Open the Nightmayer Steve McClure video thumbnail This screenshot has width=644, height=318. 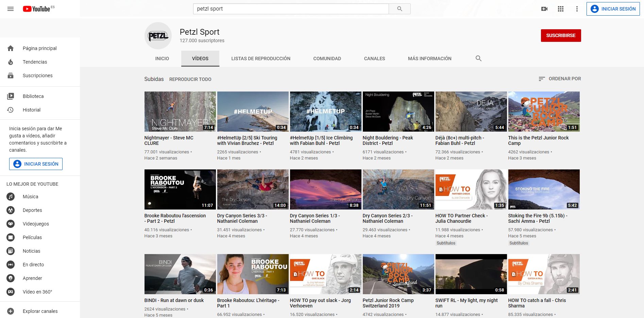click(180, 111)
